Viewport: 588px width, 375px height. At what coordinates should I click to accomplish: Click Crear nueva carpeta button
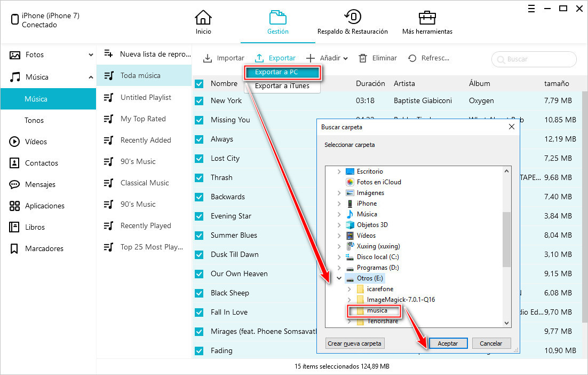pos(355,343)
